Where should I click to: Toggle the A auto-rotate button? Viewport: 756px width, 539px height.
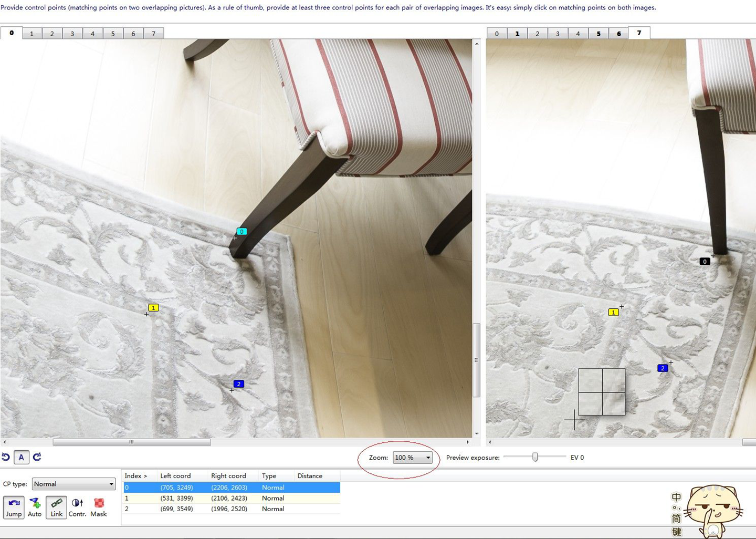(x=21, y=457)
